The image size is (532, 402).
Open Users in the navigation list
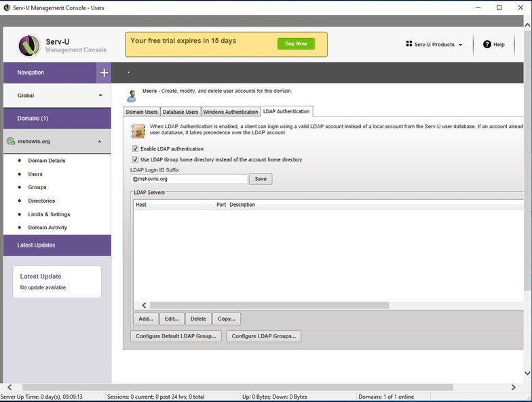pyautogui.click(x=35, y=174)
